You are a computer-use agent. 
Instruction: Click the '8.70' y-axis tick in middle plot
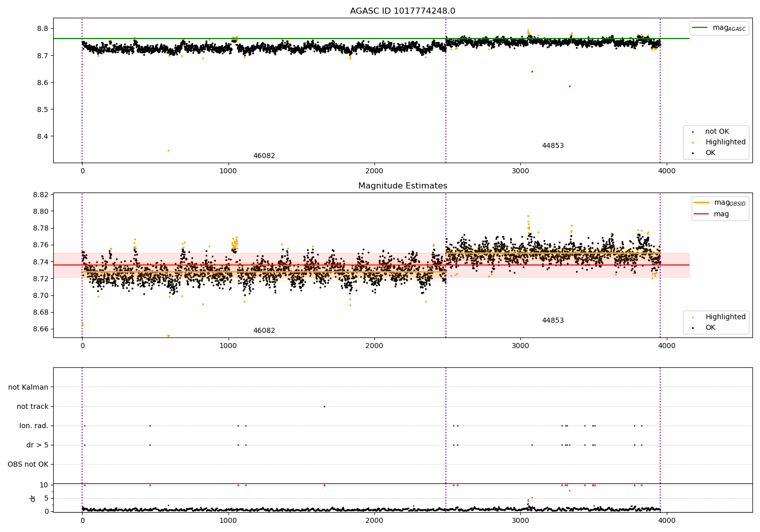pyautogui.click(x=41, y=296)
